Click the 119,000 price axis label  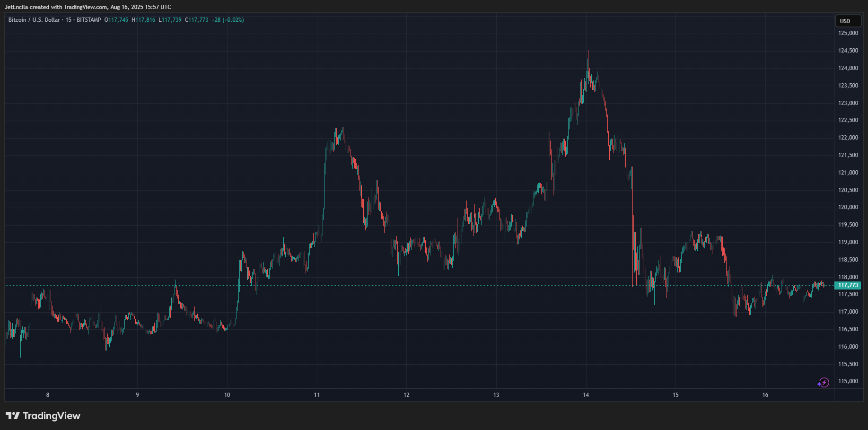pos(848,242)
